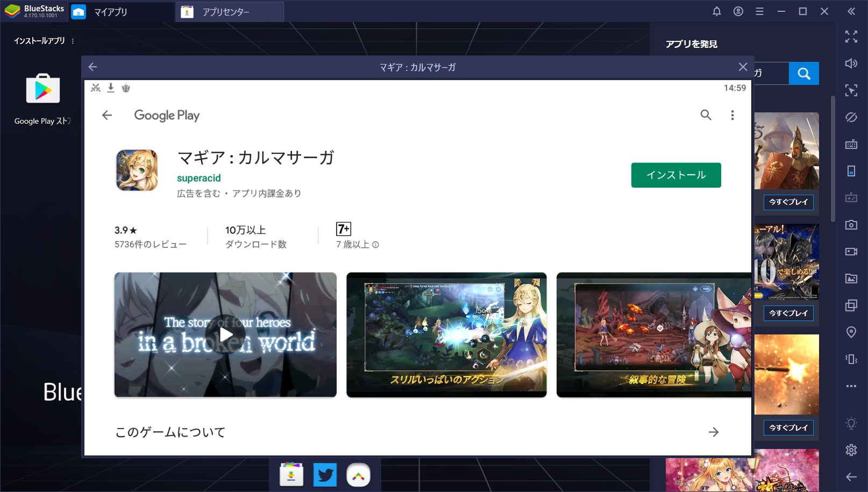The width and height of the screenshot is (868, 492).
Task: Close the マギア:カルマサーガ popup window
Action: point(743,67)
